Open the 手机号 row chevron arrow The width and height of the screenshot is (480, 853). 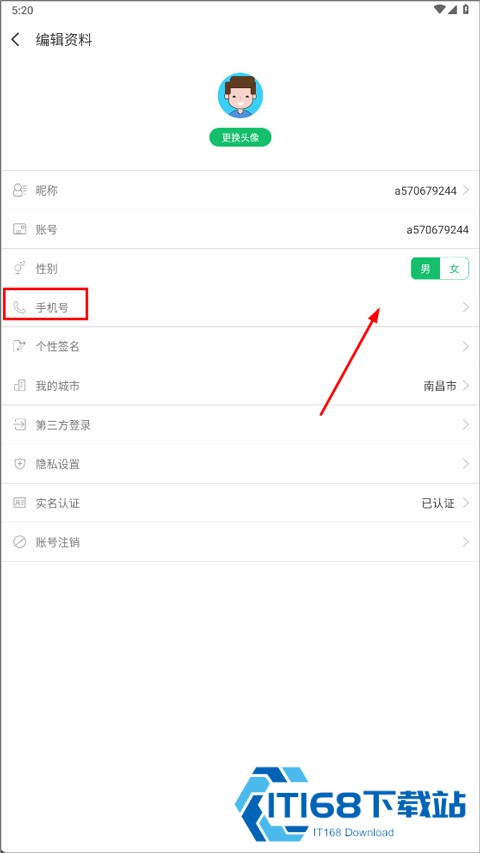(x=466, y=307)
